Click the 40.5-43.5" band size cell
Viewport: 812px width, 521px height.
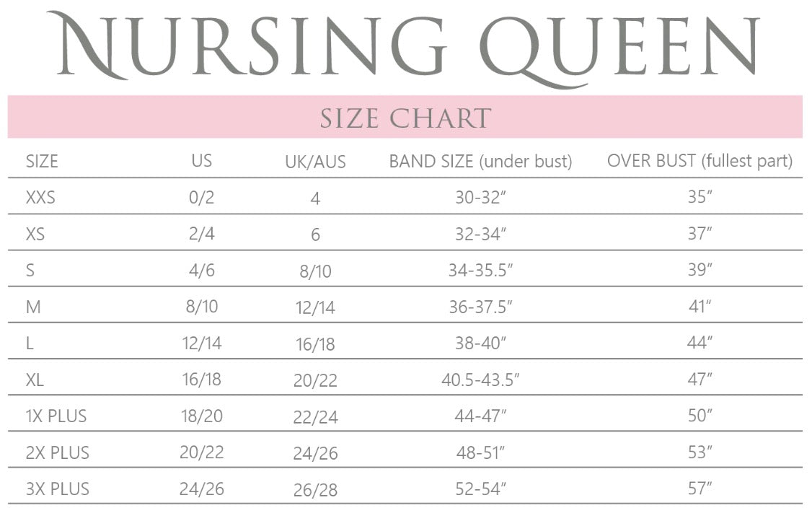(480, 380)
